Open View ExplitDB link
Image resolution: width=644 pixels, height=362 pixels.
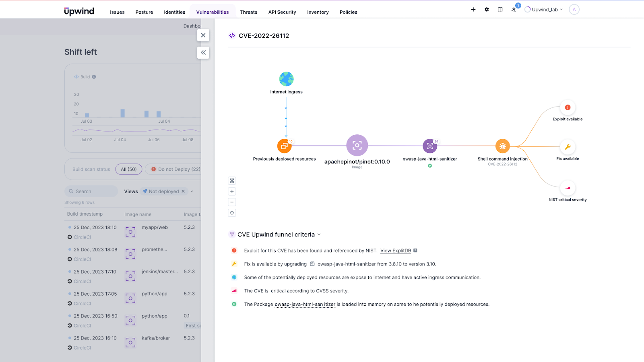click(x=396, y=251)
